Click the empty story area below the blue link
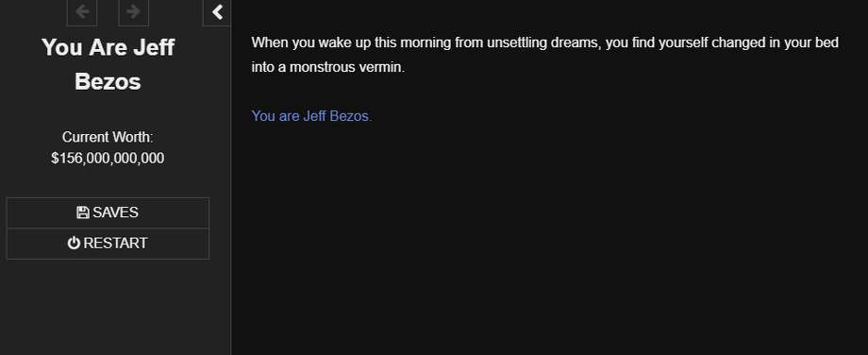Screen dimensions: 868x355 click(548, 238)
